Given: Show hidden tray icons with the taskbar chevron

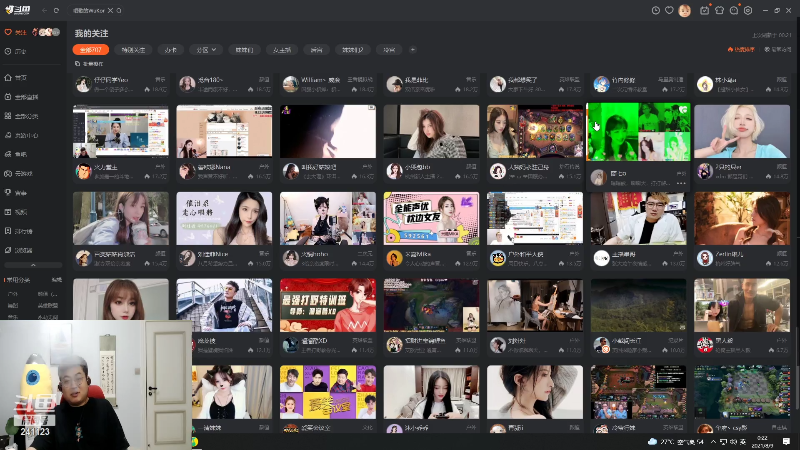Looking at the screenshot, I should (713, 441).
